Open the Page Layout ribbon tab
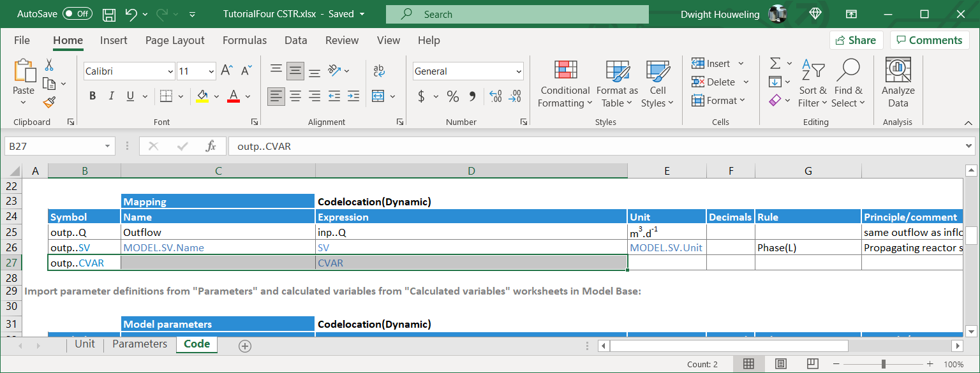Screen dimensions: 980x373 coord(175,40)
